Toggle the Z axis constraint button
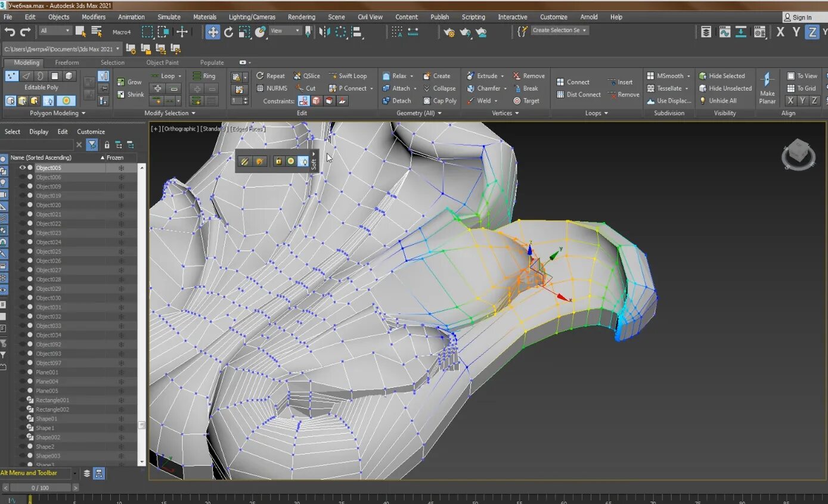828x504 pixels. [812, 32]
